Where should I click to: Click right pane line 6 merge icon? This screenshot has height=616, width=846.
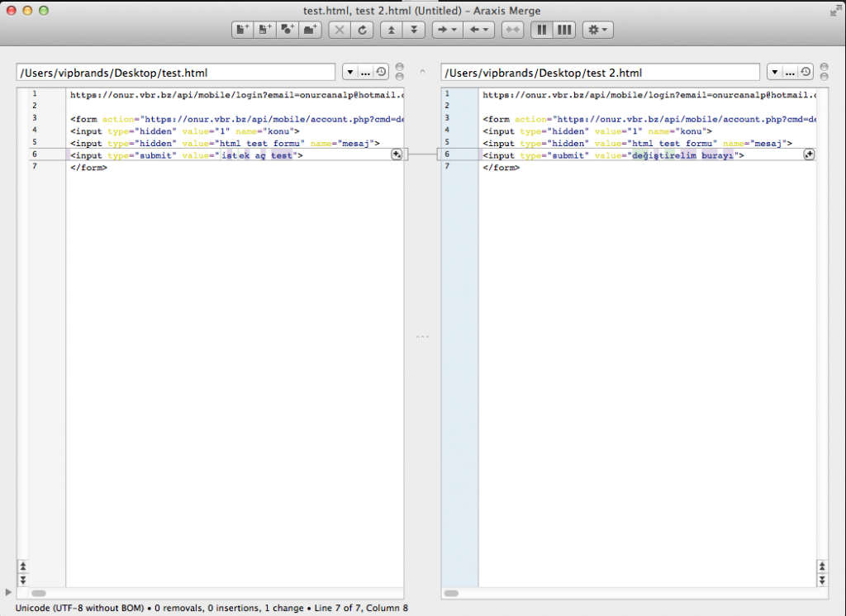click(x=809, y=154)
